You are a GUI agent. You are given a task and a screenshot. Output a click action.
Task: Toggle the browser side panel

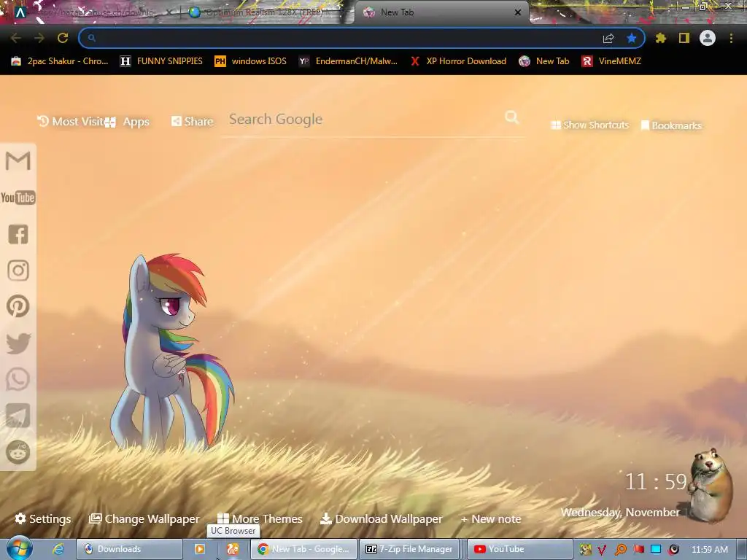pos(684,38)
